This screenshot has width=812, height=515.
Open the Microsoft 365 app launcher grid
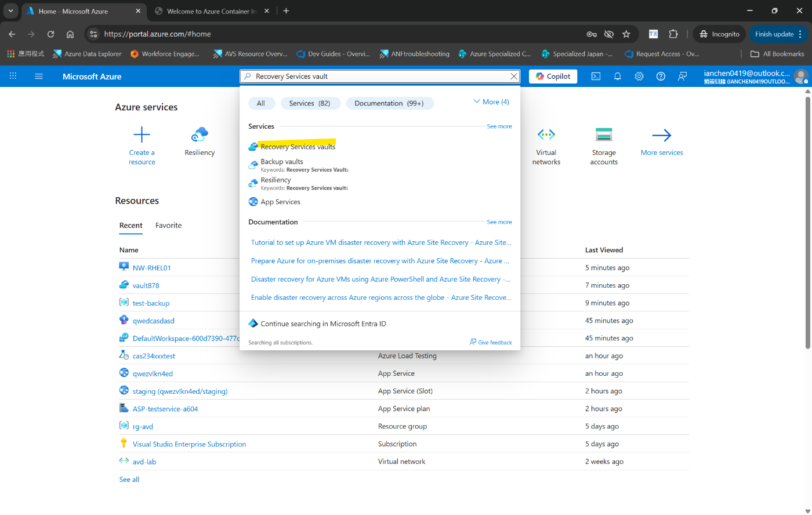(x=13, y=76)
